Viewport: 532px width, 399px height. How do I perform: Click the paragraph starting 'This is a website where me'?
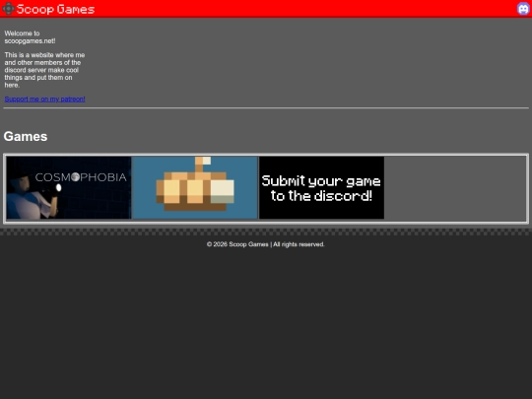pos(44,70)
